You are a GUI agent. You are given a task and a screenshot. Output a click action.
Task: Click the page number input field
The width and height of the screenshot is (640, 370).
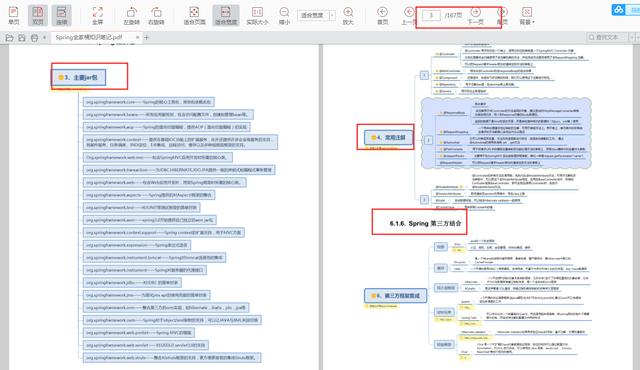coord(431,16)
